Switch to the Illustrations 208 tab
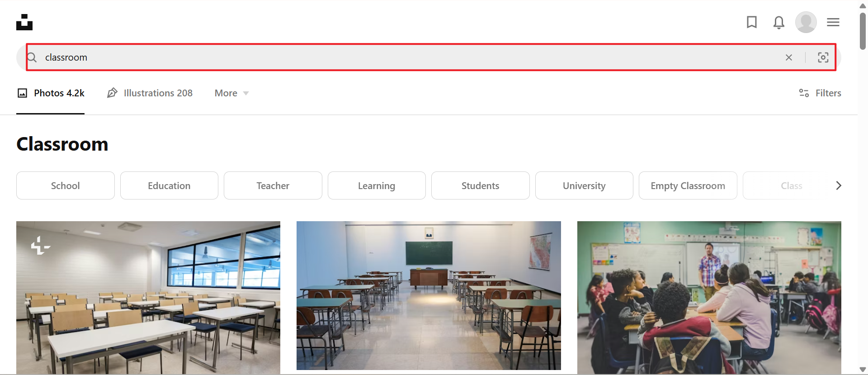 (150, 93)
